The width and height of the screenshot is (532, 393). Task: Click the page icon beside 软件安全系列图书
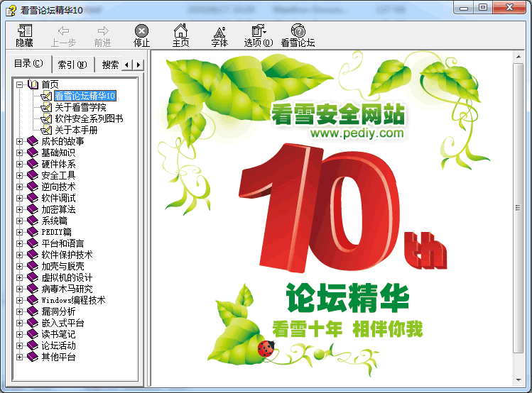[x=46, y=118]
